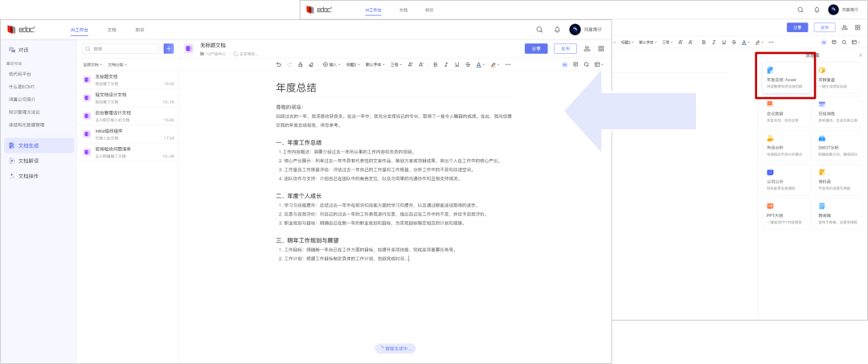Screen dimensions: 868x364
Task: Open 轻文档设计文档 in document list
Action: pos(129,98)
